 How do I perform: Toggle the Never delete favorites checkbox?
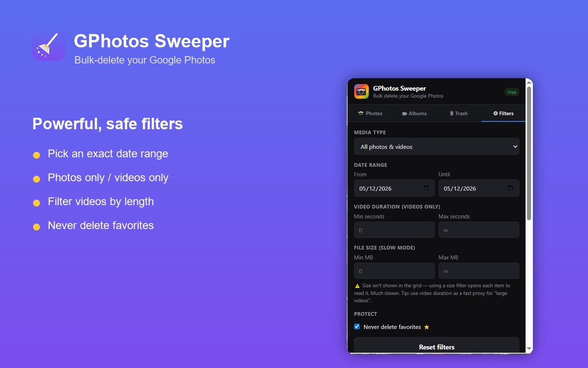click(x=357, y=327)
